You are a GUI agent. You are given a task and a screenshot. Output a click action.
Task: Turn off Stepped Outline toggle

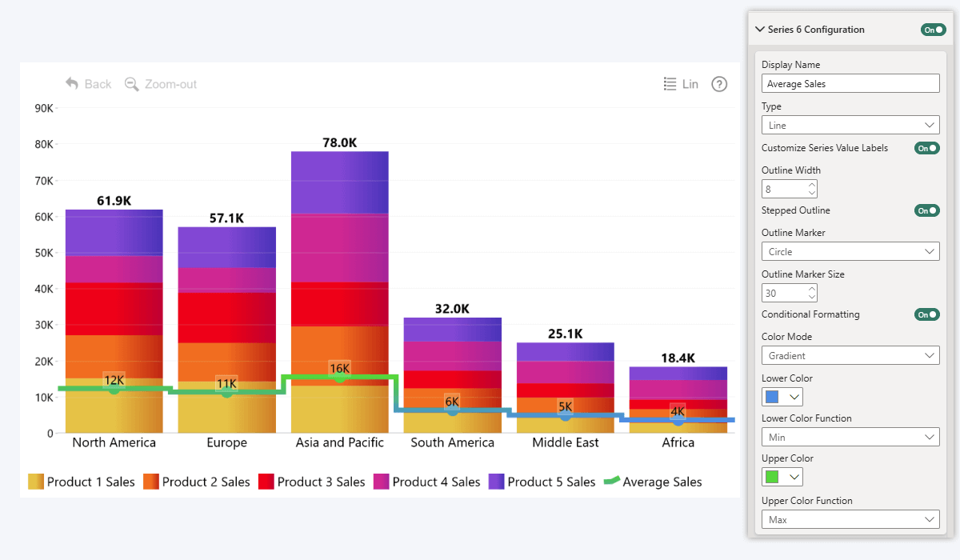[926, 210]
